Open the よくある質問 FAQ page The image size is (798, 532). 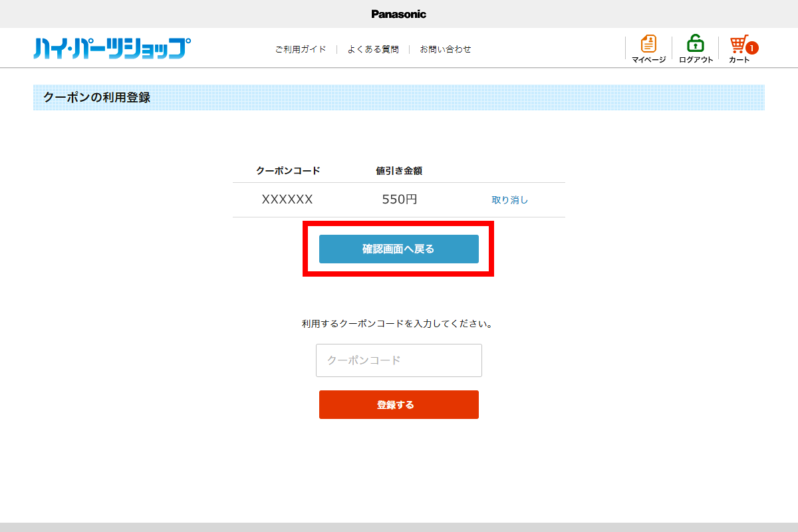(x=373, y=49)
